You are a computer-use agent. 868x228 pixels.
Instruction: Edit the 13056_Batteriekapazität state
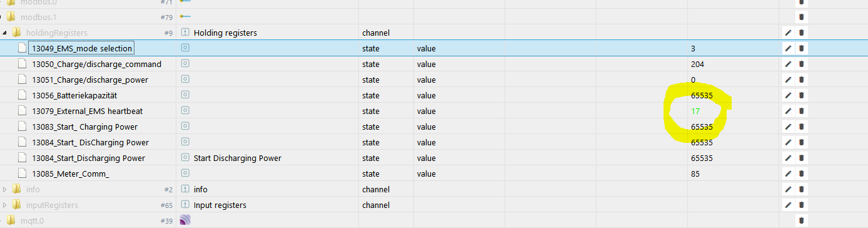[788, 95]
